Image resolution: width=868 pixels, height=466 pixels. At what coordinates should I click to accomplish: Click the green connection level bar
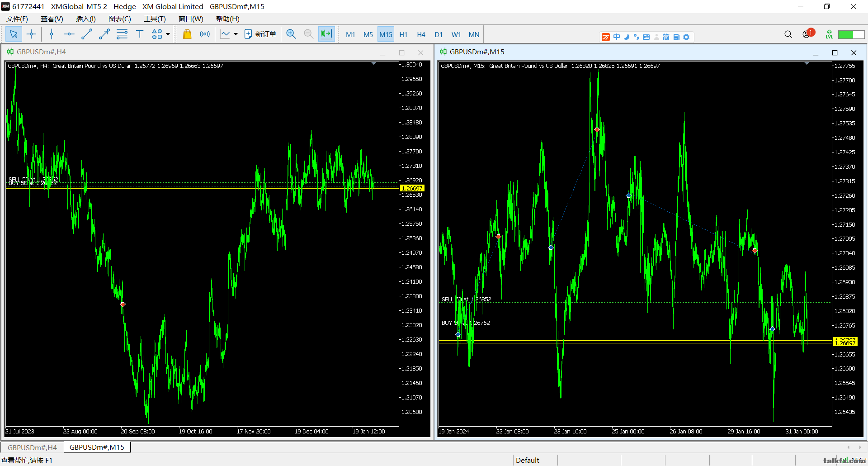tap(851, 34)
